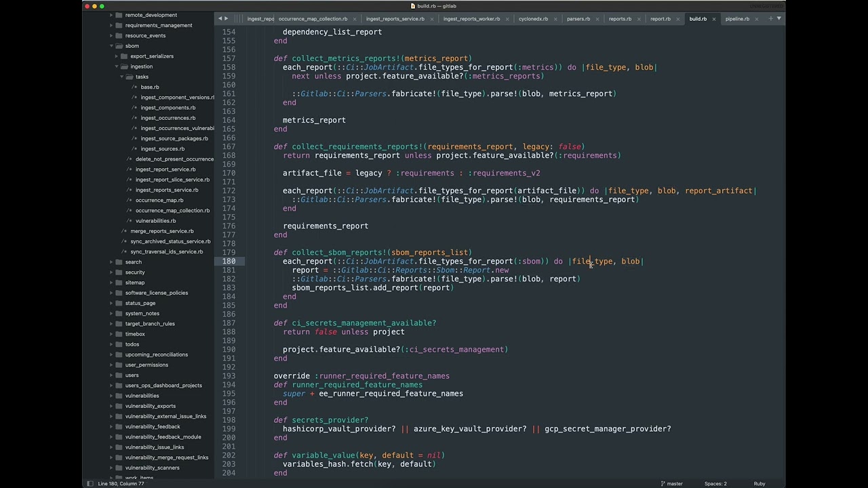This screenshot has width=868, height=488.
Task: Collapse the ingestion folder arrow
Action: pyautogui.click(x=117, y=66)
